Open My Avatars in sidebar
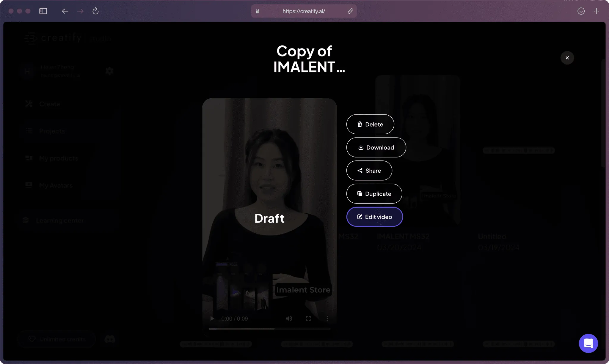 (56, 185)
